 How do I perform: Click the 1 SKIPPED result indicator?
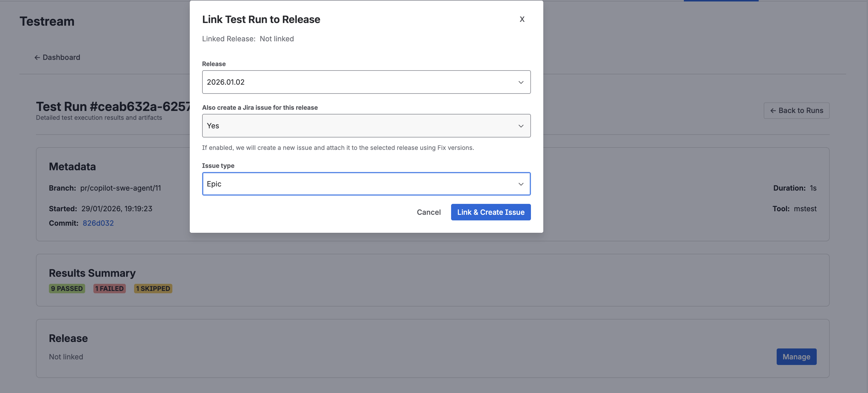point(153,289)
